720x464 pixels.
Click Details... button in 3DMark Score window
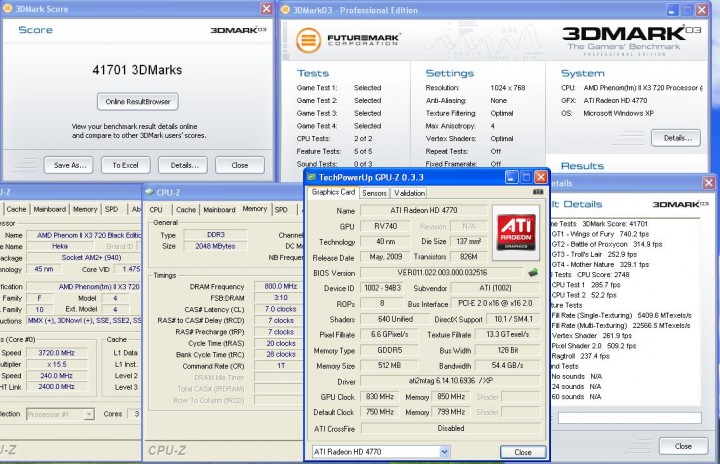point(183,165)
